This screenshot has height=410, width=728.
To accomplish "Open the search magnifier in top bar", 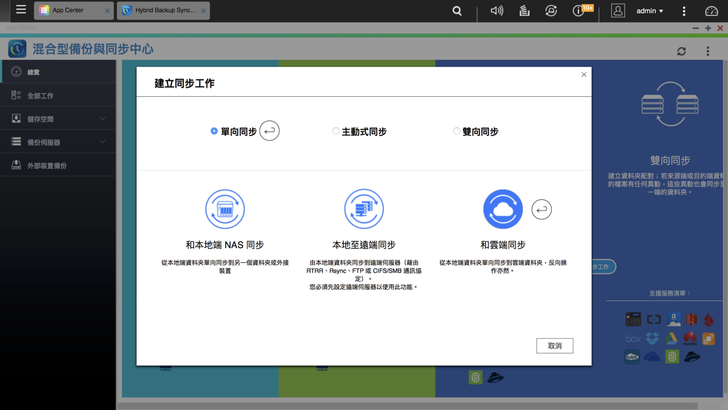I will pyautogui.click(x=457, y=11).
